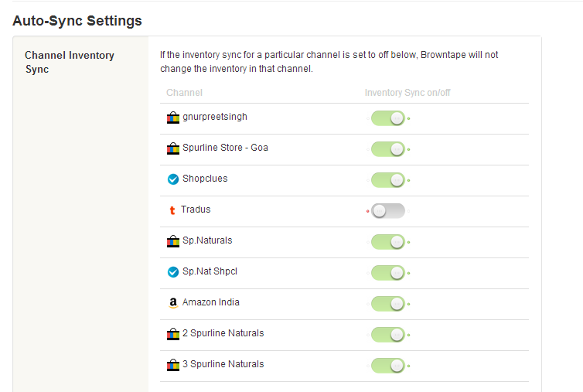583x392 pixels.
Task: Click the Sp.Nat Shpcl checkmark icon
Action: pyautogui.click(x=173, y=272)
